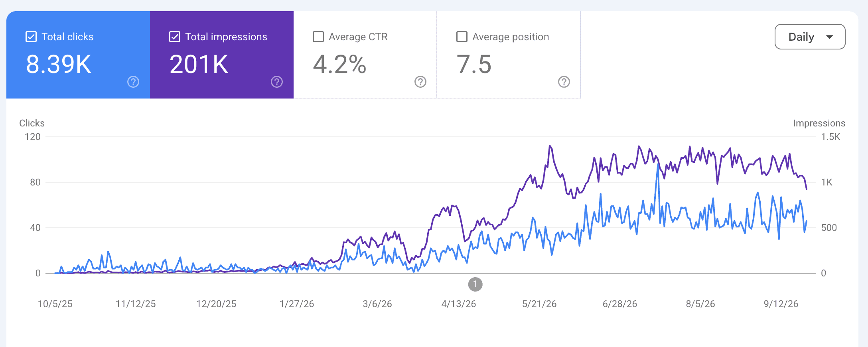This screenshot has height=347, width=868.
Task: Open help icon on Total clicks card
Action: click(133, 82)
